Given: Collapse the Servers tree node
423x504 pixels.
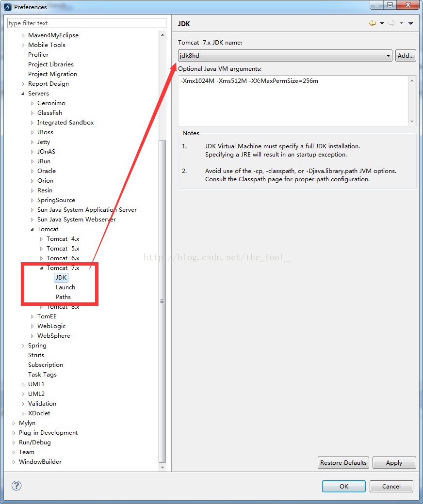Looking at the screenshot, I should pyautogui.click(x=23, y=94).
